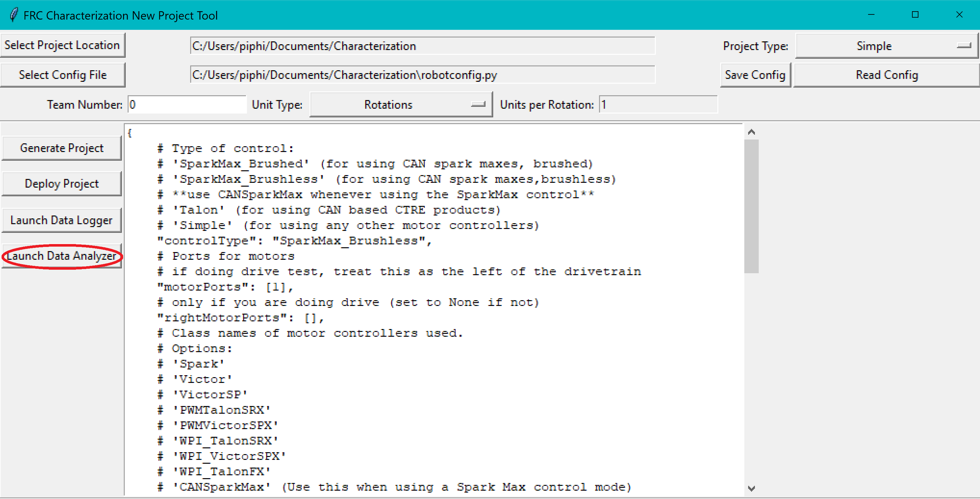This screenshot has height=499, width=980.
Task: Click the 'WPI_TalonFX' option line
Action: coord(214,472)
